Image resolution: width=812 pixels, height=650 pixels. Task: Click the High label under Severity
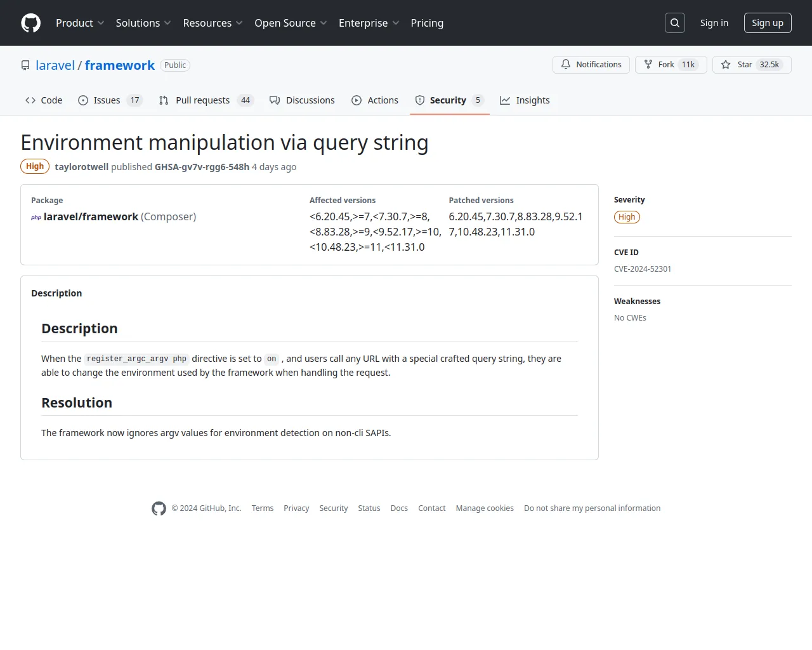[627, 217]
